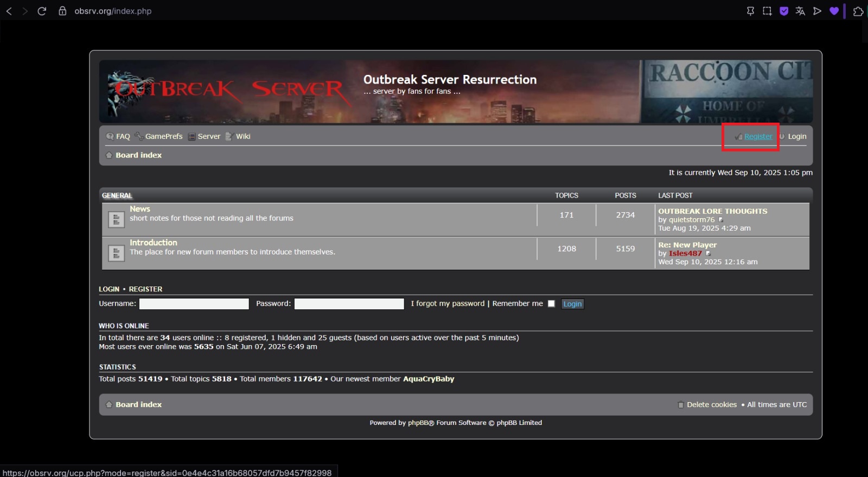Click Delete cookies in the footer
The width and height of the screenshot is (868, 477).
[711, 405]
